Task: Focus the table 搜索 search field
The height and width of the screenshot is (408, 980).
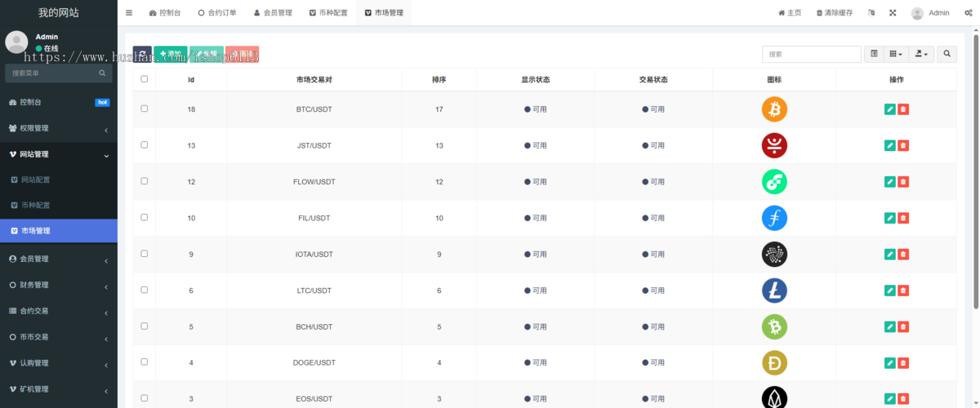Action: coord(812,54)
